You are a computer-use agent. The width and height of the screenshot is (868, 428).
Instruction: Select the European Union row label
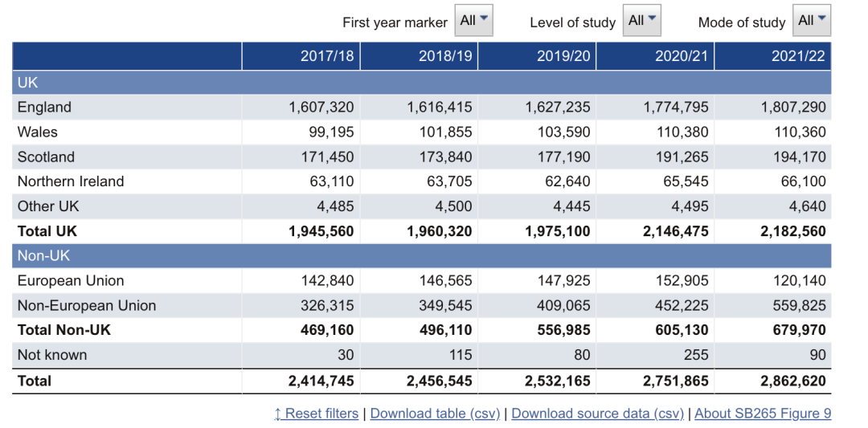click(71, 281)
